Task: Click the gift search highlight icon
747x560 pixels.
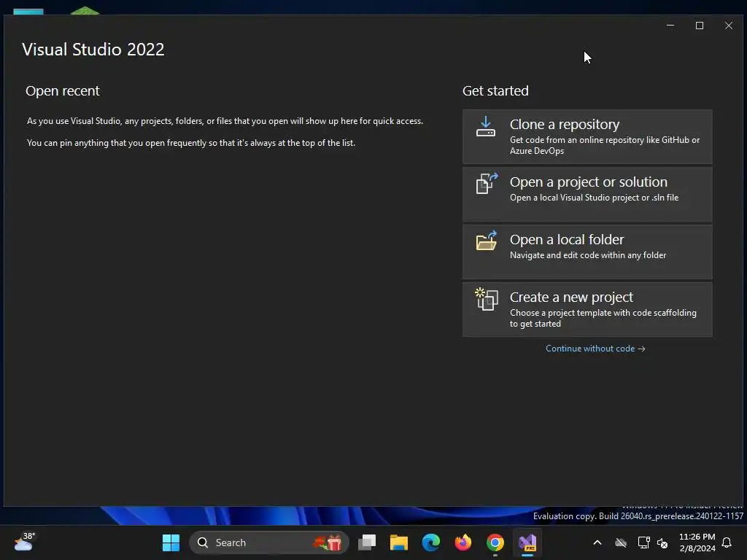Action: [328, 542]
